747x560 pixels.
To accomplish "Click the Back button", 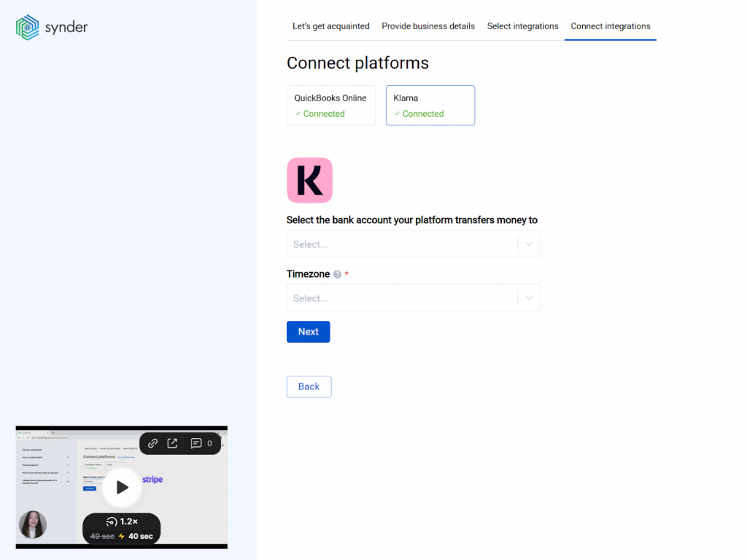I will coord(309,386).
